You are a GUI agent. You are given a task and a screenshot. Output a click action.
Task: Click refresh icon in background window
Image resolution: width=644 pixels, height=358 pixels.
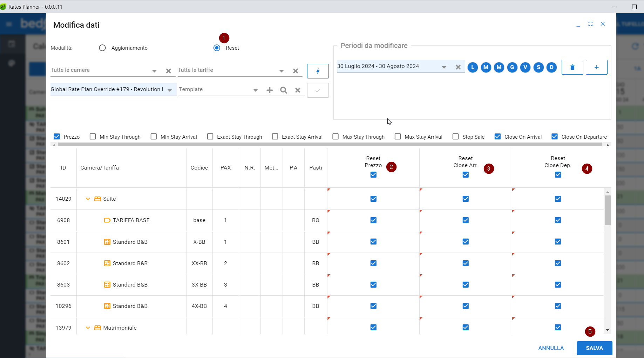(x=635, y=46)
